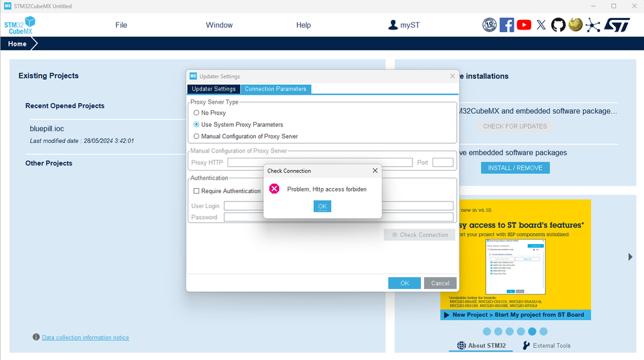The height and width of the screenshot is (360, 644).
Task: Click the myST account label
Action: coord(410,25)
